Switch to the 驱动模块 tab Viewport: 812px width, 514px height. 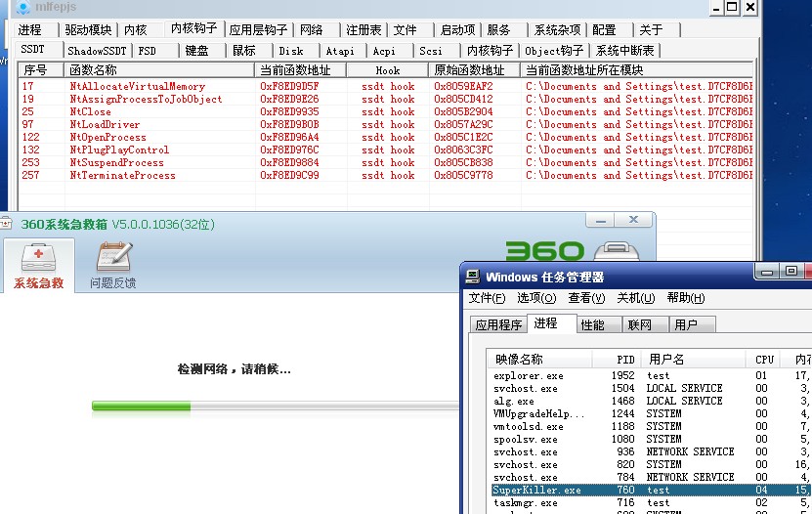coord(89,30)
